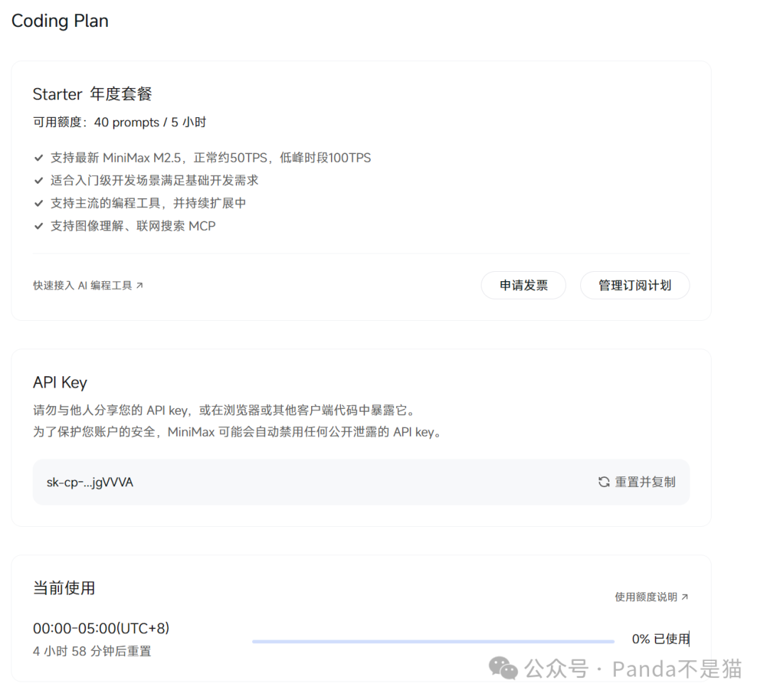
Task: Open the 使用额度说明 link
Action: [x=651, y=597]
